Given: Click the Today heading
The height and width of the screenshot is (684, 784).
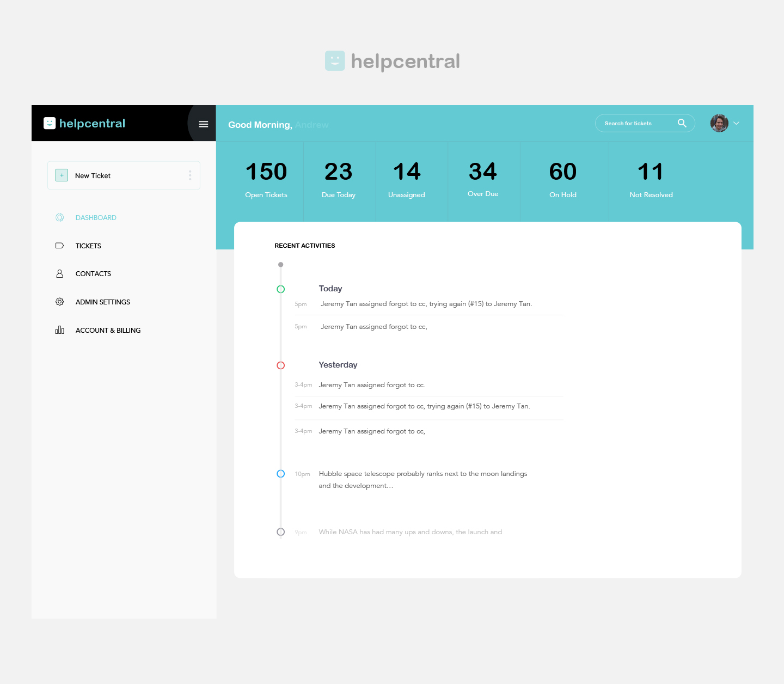Looking at the screenshot, I should coord(330,289).
